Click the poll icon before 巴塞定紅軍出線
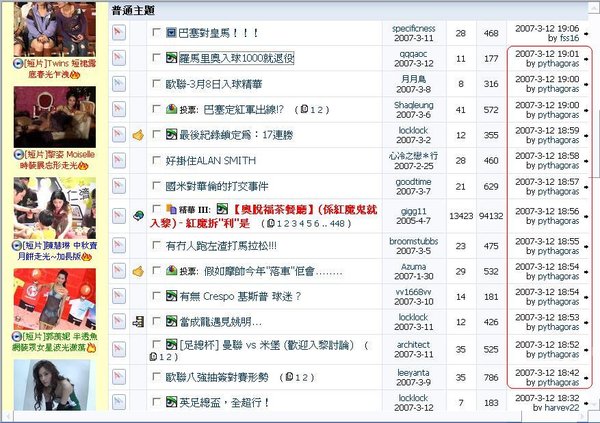 coord(172,109)
